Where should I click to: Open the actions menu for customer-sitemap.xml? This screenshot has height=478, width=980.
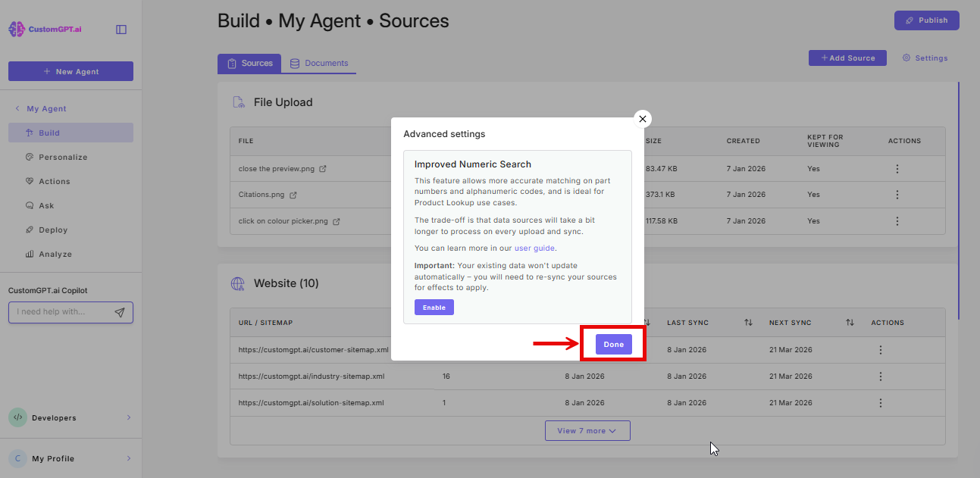click(x=880, y=349)
